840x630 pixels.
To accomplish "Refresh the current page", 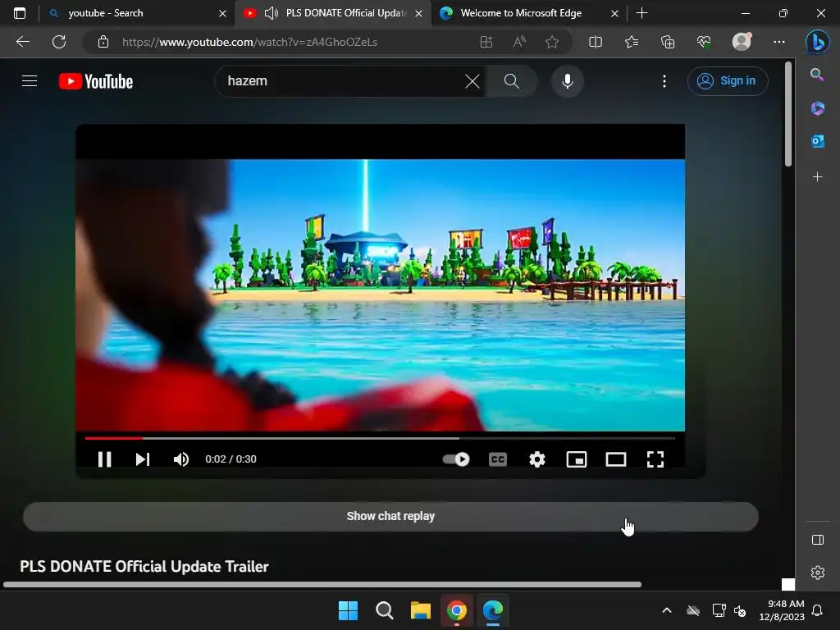I will point(59,42).
